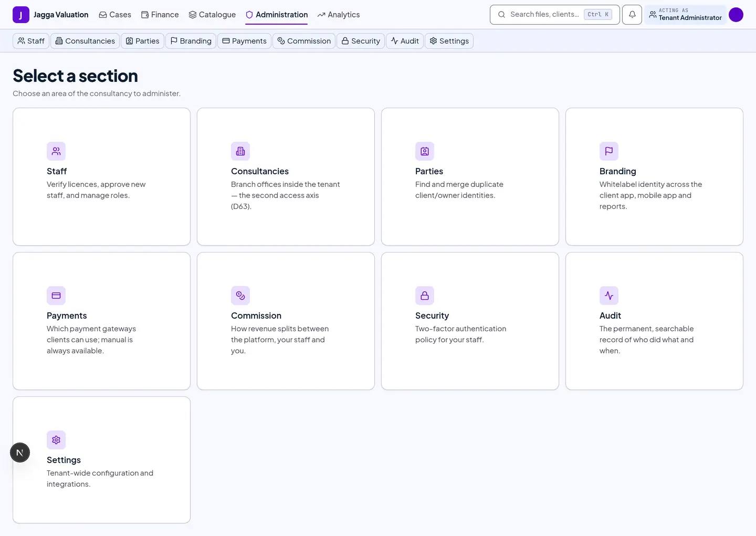Switch to the Parties sub-tab
The height and width of the screenshot is (536, 756).
point(142,41)
